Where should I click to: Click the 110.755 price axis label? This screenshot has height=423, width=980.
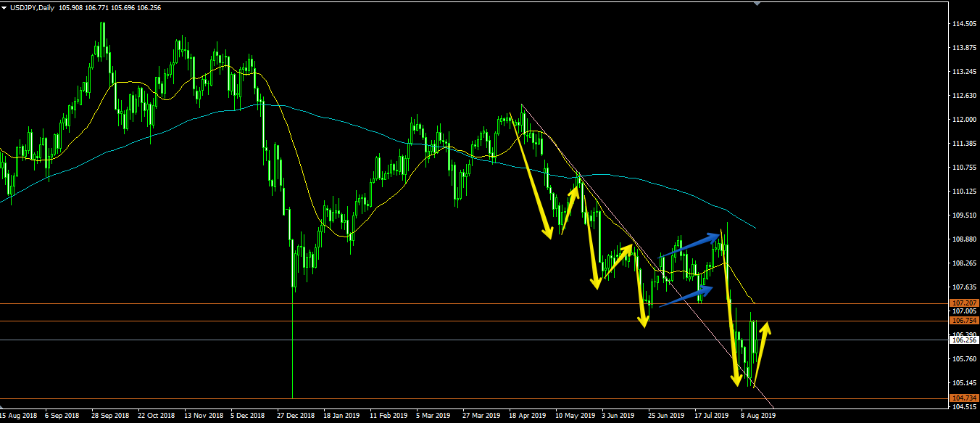(x=963, y=168)
